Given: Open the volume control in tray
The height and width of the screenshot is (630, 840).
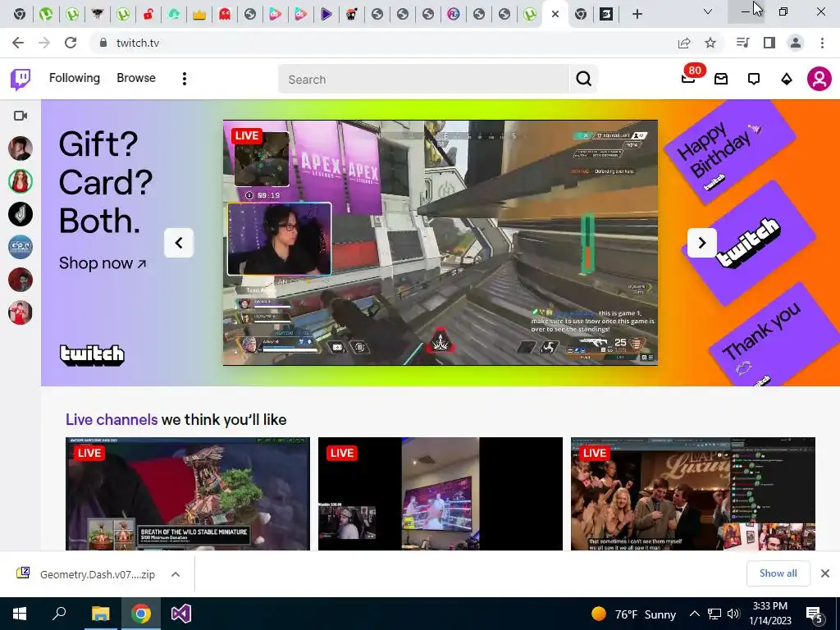Looking at the screenshot, I should click(734, 614).
